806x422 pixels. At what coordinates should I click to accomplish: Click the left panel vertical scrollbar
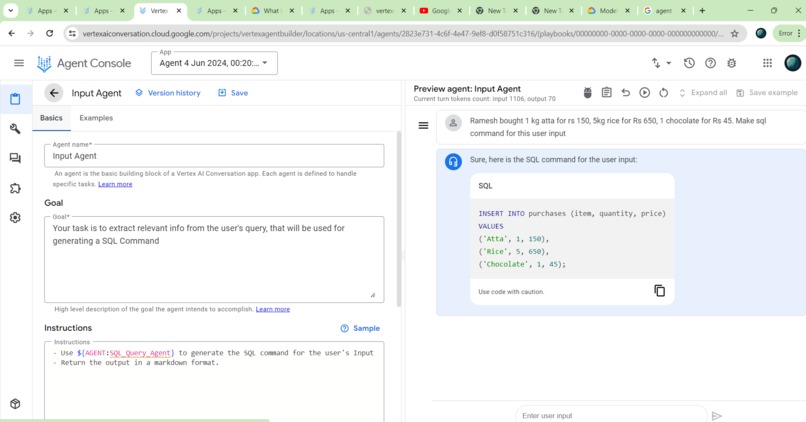398,219
